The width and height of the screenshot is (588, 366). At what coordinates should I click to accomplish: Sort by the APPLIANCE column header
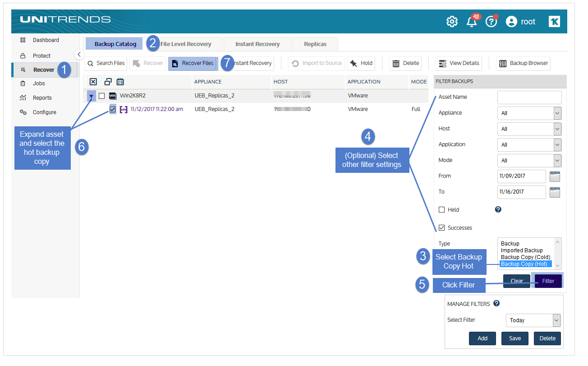(208, 82)
